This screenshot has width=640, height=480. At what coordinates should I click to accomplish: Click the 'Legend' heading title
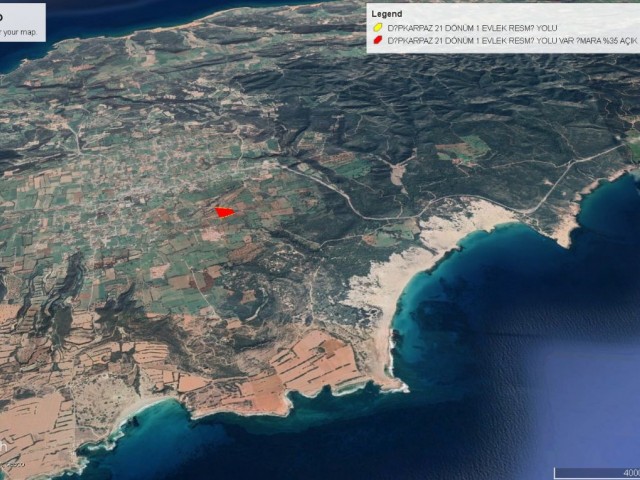(386, 13)
